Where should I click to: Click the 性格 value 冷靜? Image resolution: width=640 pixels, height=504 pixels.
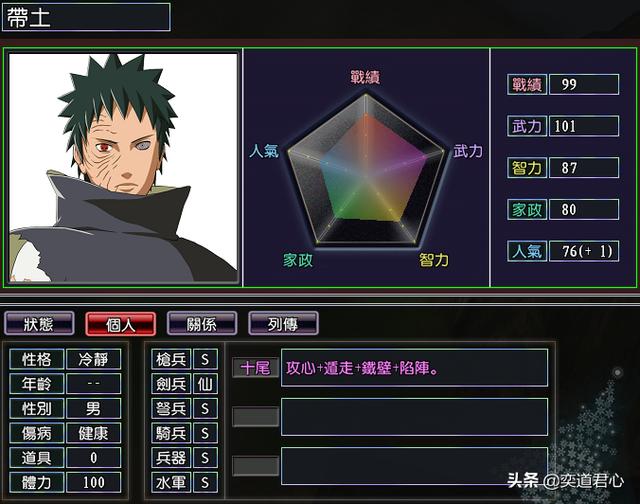pos(93,359)
